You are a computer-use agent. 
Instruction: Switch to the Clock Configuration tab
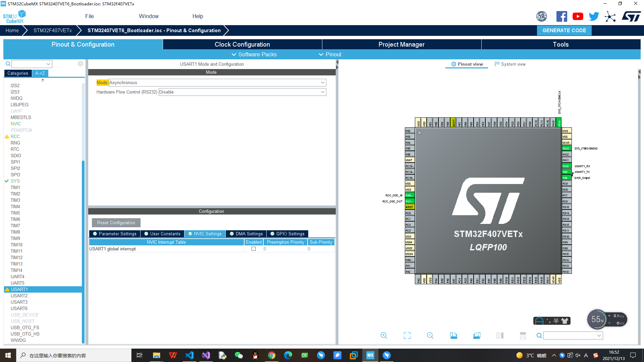coord(242,44)
